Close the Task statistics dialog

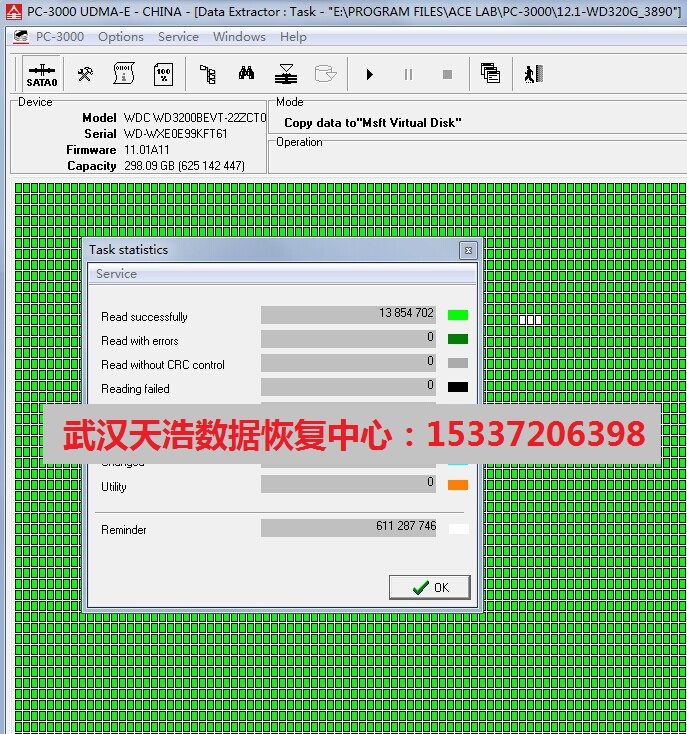pos(467,250)
